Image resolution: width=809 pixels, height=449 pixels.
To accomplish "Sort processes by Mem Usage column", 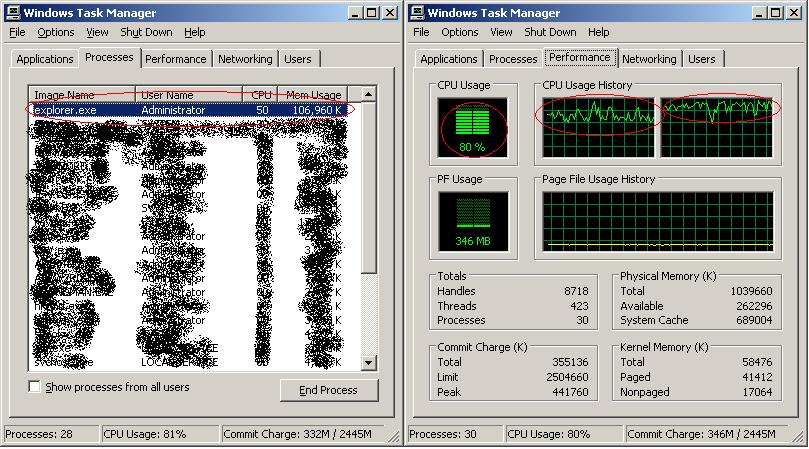I will (313, 95).
